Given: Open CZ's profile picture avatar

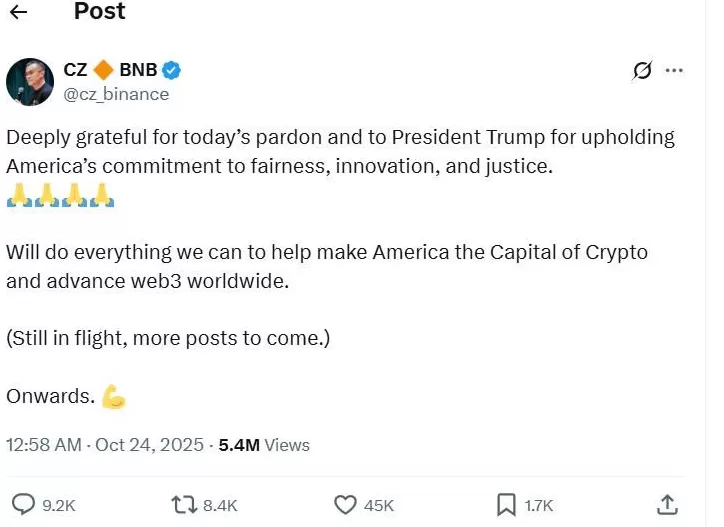Looking at the screenshot, I should click(30, 82).
